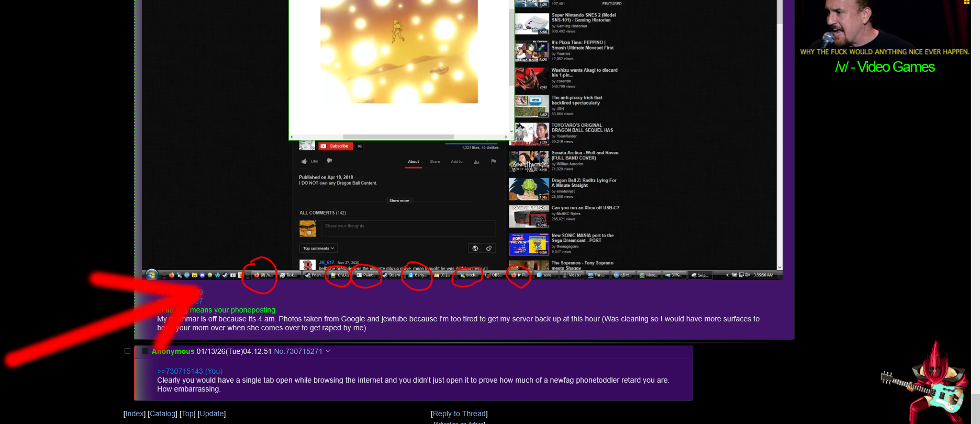Open the Washizu wants Akagi video thumbnail
Screen dimensions: 980x424
click(x=532, y=79)
